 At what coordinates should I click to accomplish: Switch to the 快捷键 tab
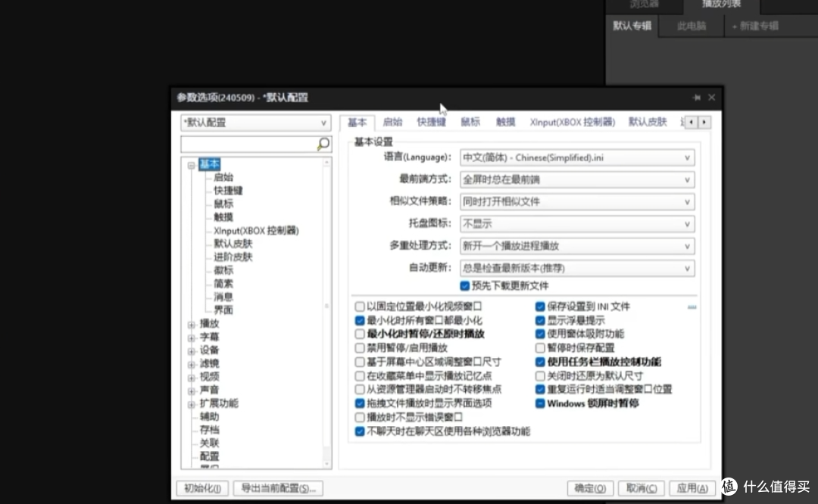[432, 122]
